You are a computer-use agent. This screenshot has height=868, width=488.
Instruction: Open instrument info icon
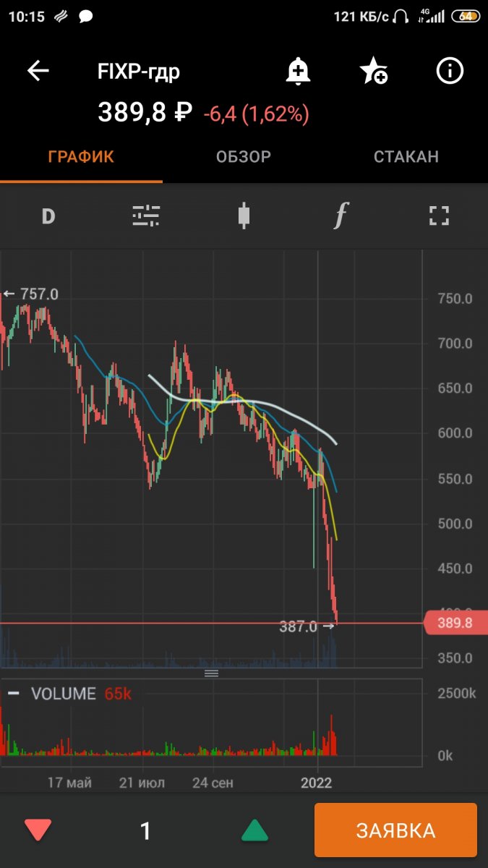(x=450, y=71)
